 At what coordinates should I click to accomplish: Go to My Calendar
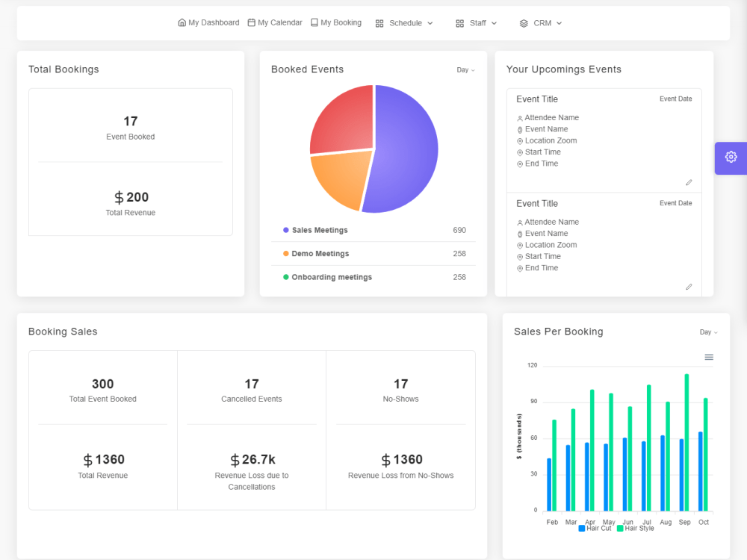[275, 22]
